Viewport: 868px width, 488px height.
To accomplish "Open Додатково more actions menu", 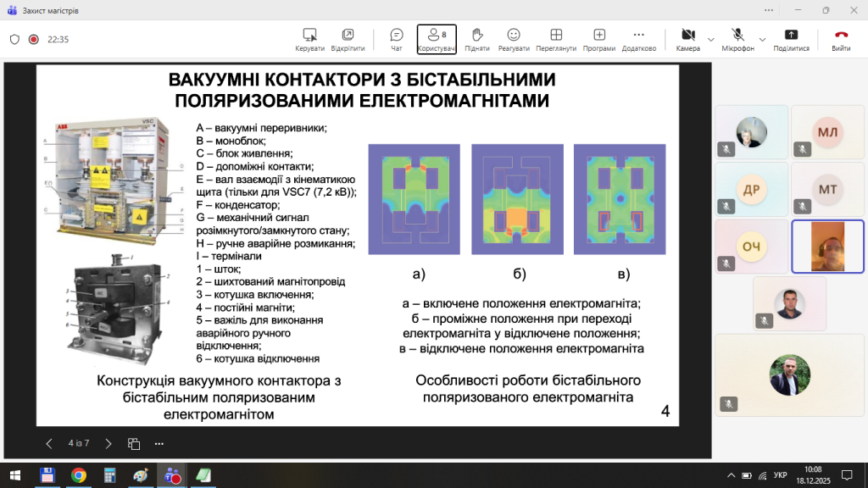I will click(639, 40).
